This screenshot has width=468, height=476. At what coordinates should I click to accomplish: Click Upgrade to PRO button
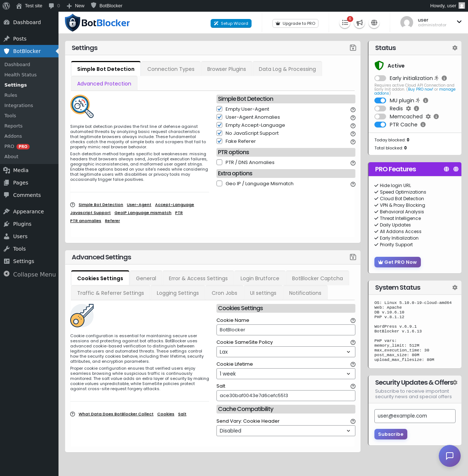(x=295, y=23)
